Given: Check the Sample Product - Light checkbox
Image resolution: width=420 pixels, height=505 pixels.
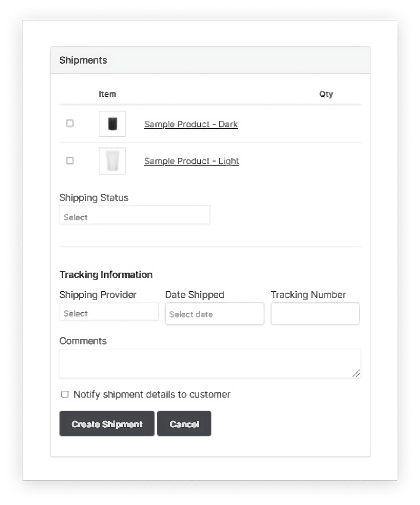Looking at the screenshot, I should (70, 160).
